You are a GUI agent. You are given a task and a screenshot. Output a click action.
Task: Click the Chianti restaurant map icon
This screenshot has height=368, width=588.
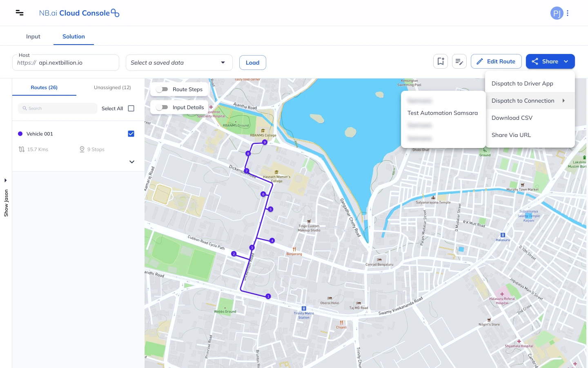pyautogui.click(x=341, y=323)
